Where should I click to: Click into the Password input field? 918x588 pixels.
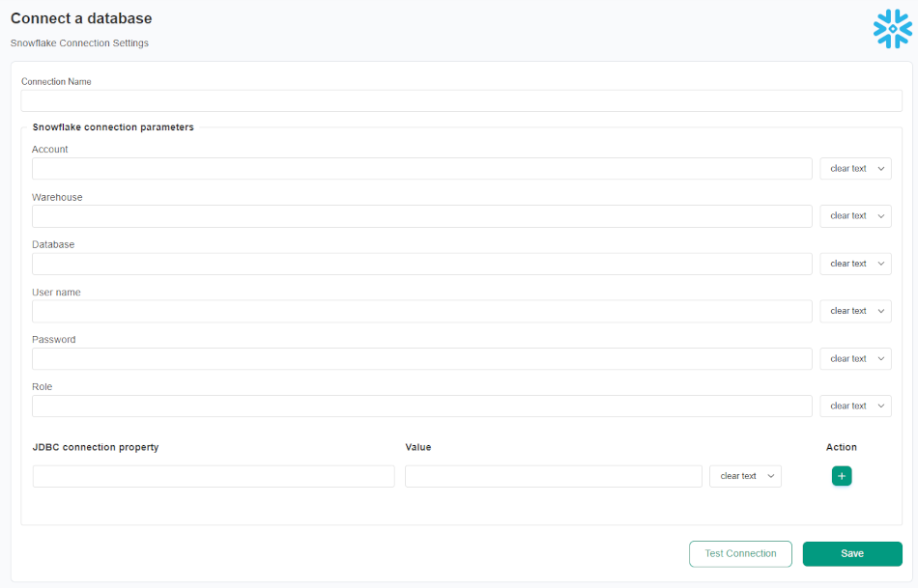click(422, 358)
